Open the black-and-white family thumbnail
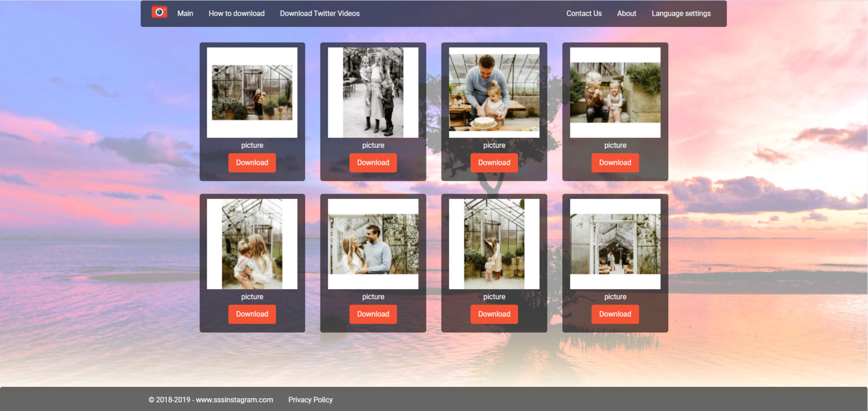868x411 pixels. click(x=373, y=92)
